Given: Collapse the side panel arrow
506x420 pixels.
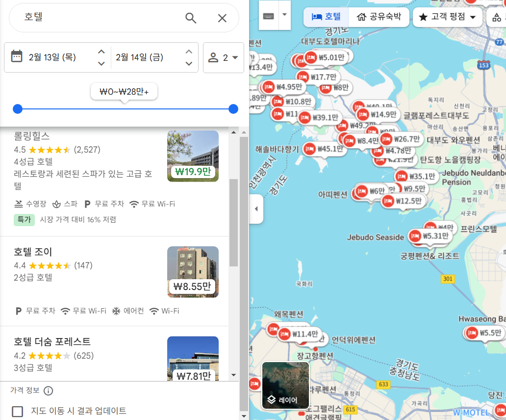Looking at the screenshot, I should tap(256, 209).
